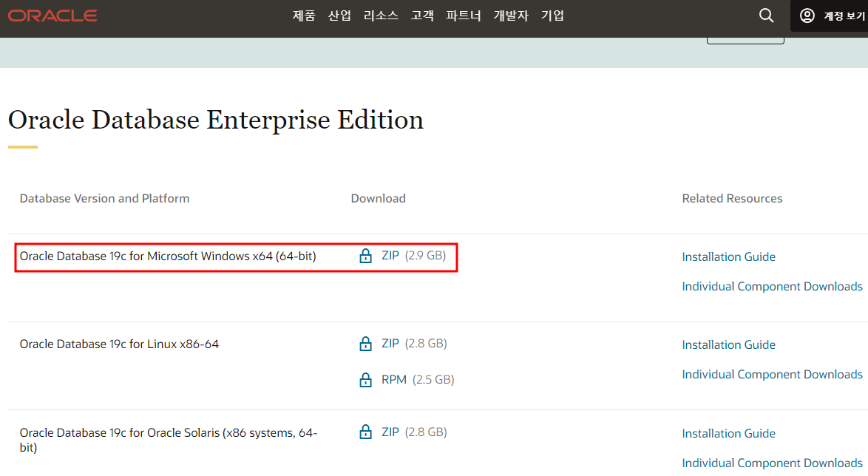Click the Oracle logo in the header
This screenshot has height=476, width=868.
52,15
